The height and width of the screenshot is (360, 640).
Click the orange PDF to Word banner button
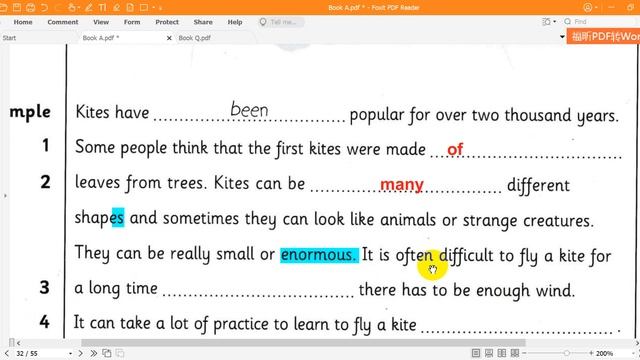603,37
